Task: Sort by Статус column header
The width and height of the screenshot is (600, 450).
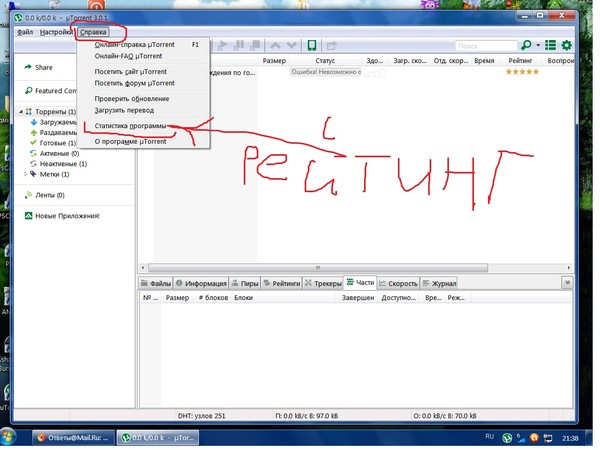Action: click(x=325, y=60)
